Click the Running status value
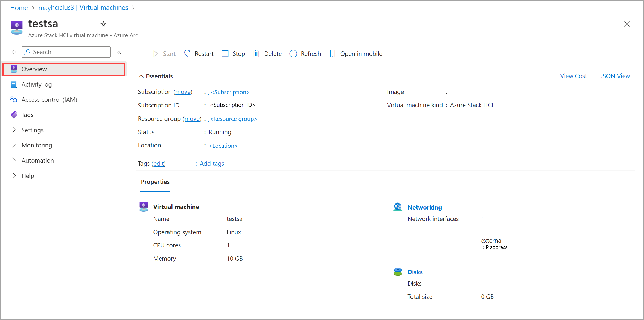This screenshot has height=320, width=644. [x=220, y=132]
